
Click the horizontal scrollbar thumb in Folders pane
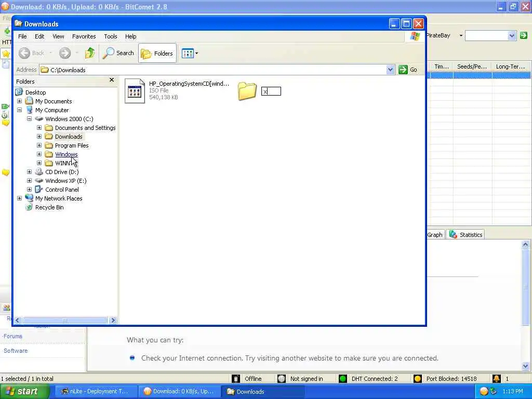(65, 320)
